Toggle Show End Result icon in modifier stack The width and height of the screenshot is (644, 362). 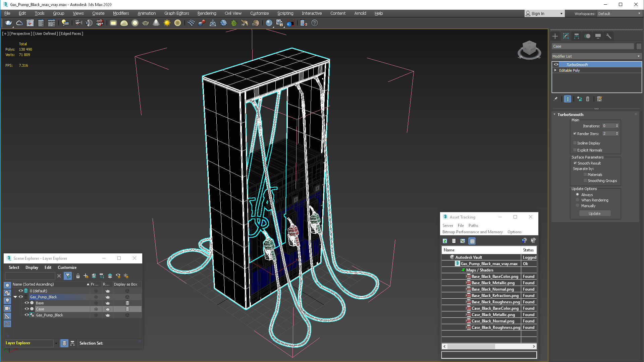pyautogui.click(x=568, y=99)
